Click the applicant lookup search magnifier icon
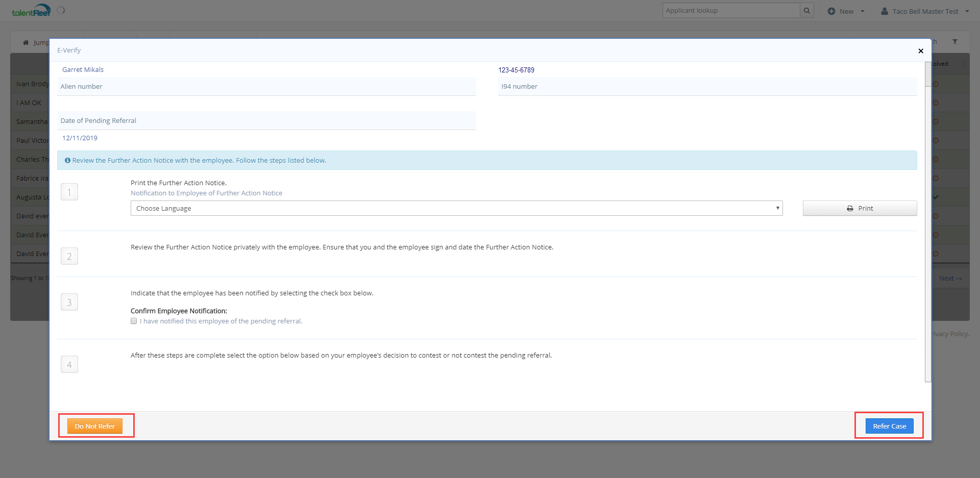Screen dimensions: 980x478 coord(806,11)
